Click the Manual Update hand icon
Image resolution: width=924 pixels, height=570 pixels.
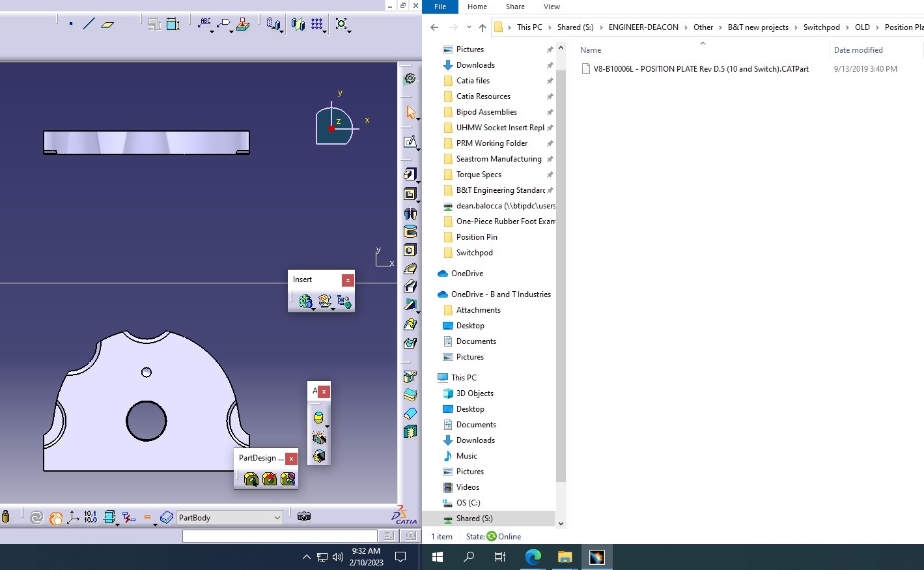pos(55,518)
